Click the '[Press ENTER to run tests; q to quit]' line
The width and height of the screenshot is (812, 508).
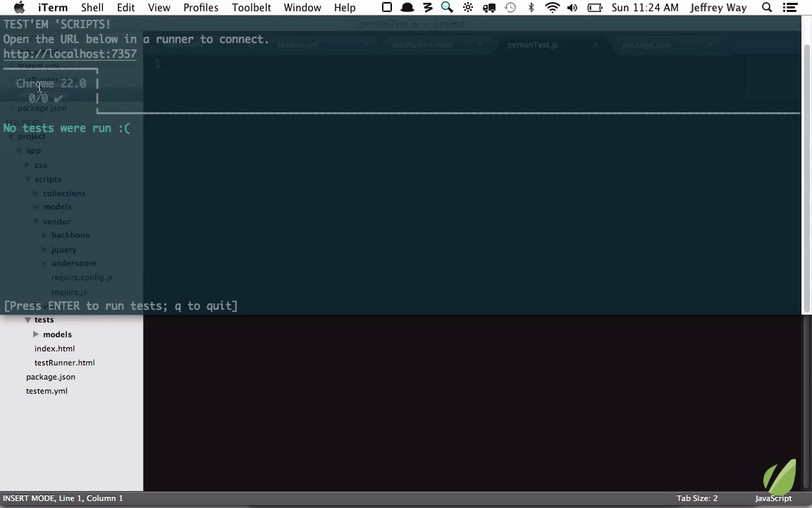click(121, 306)
